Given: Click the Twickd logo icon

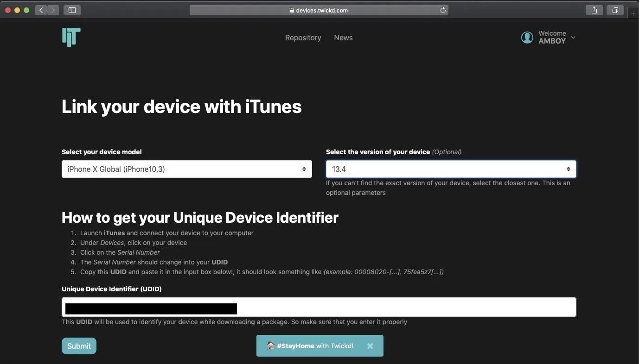Looking at the screenshot, I should pos(71,37).
